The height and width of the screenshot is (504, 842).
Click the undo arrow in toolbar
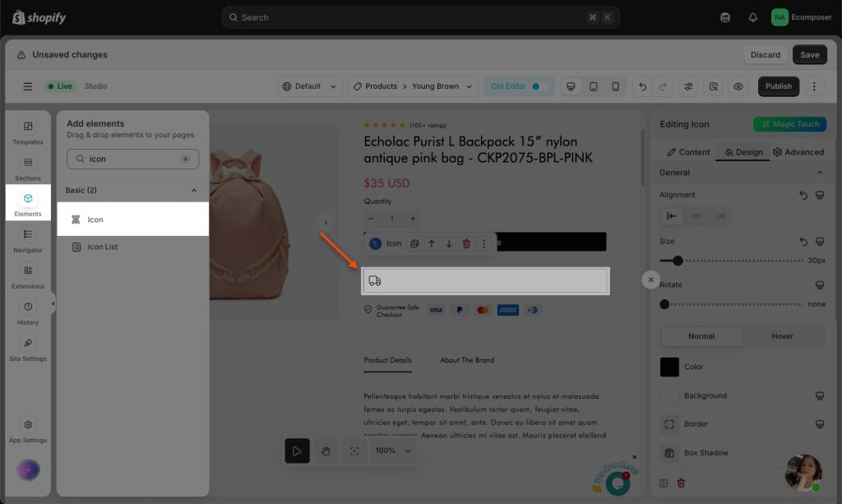pos(643,86)
